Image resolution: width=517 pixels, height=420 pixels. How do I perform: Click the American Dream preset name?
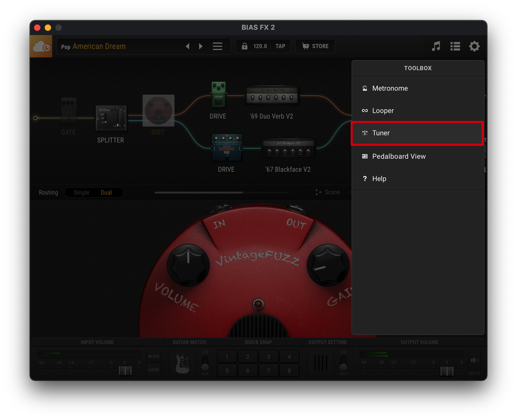[x=99, y=46]
